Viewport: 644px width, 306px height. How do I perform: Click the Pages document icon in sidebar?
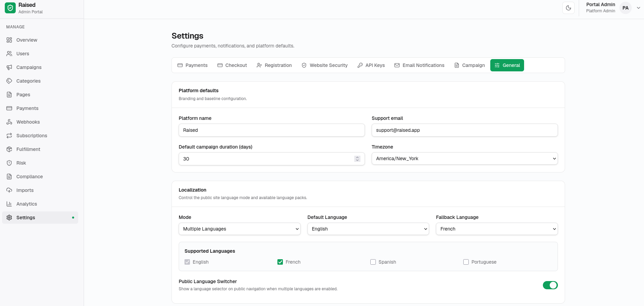pos(9,95)
